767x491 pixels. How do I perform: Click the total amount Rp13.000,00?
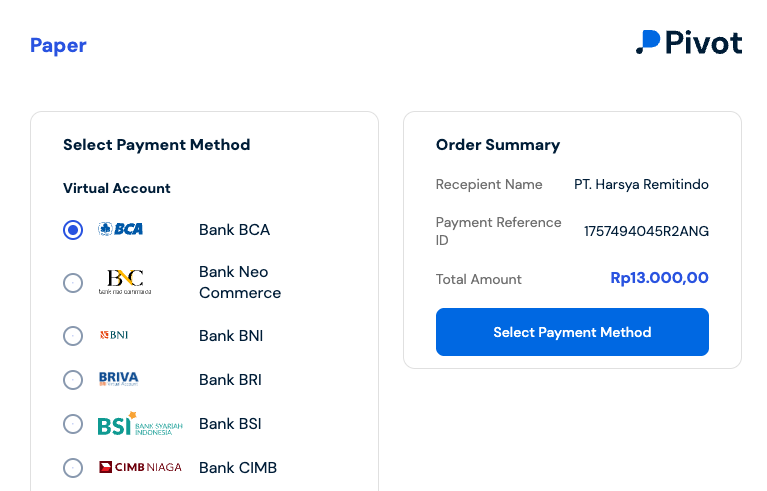659,278
